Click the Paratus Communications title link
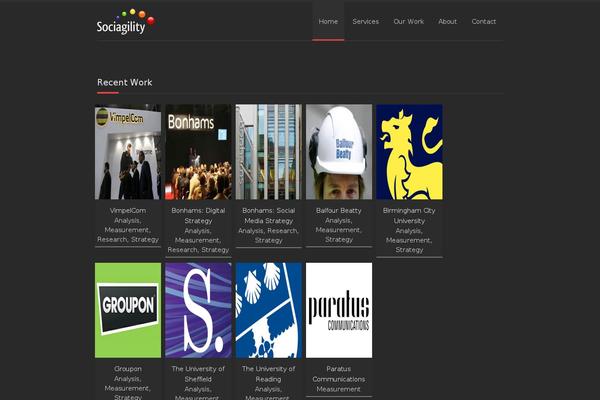Screen dimensions: 600x400 point(339,374)
